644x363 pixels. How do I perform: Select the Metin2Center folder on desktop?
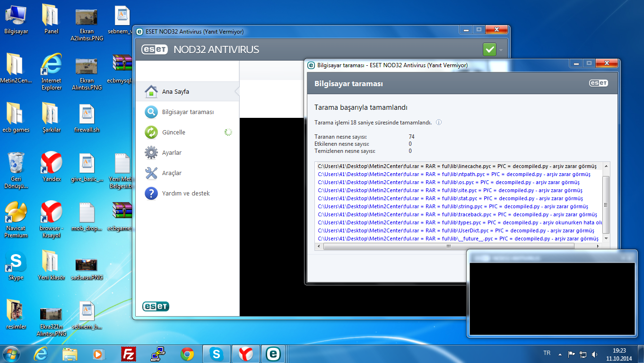coord(16,69)
